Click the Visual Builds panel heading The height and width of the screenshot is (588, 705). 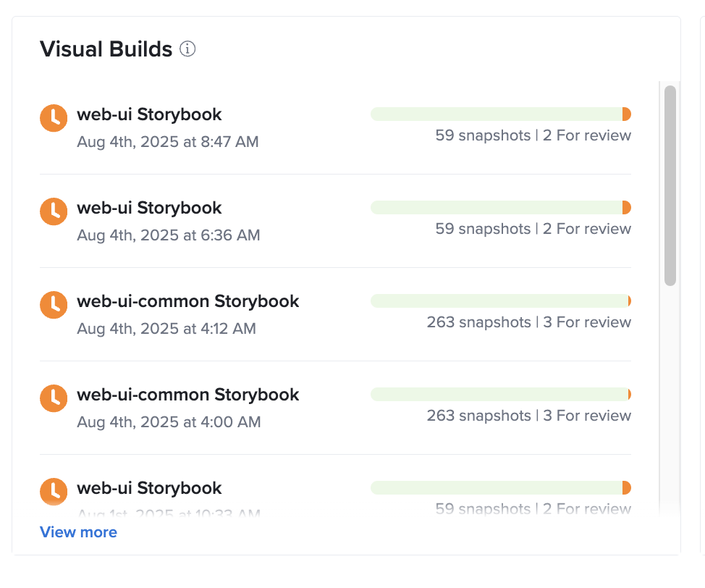click(106, 49)
